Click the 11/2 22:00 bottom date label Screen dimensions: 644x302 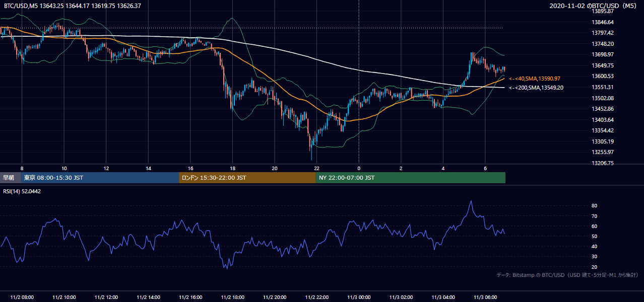(x=316, y=297)
